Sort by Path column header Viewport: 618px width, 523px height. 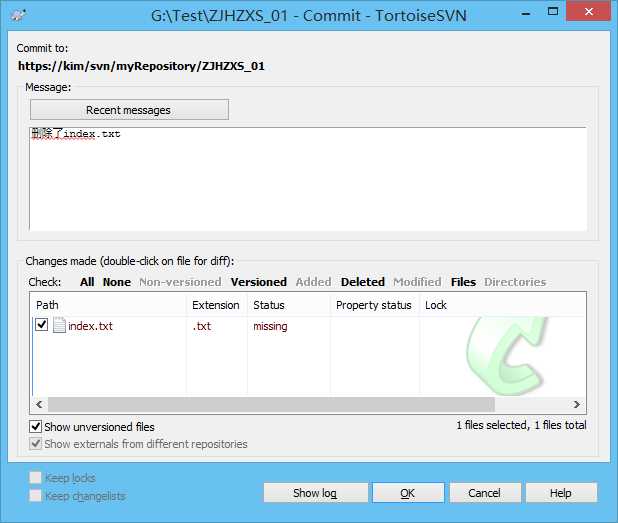108,305
